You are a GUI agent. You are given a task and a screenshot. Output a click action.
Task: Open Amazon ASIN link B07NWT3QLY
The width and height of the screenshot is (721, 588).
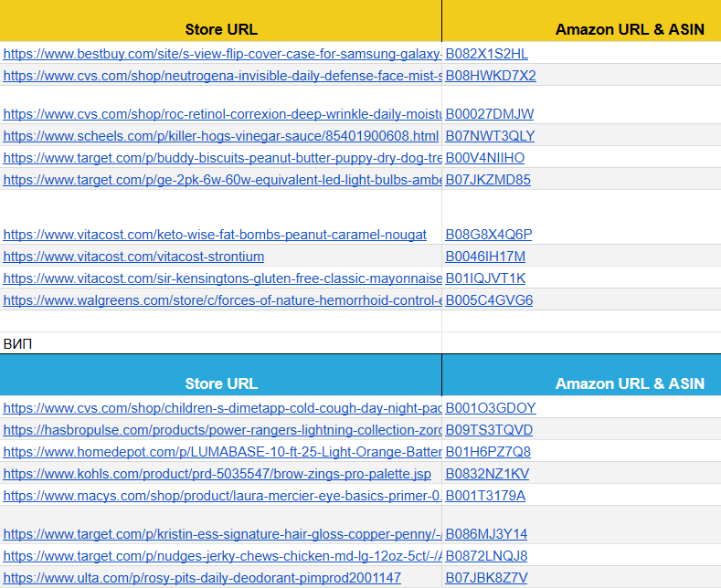490,135
